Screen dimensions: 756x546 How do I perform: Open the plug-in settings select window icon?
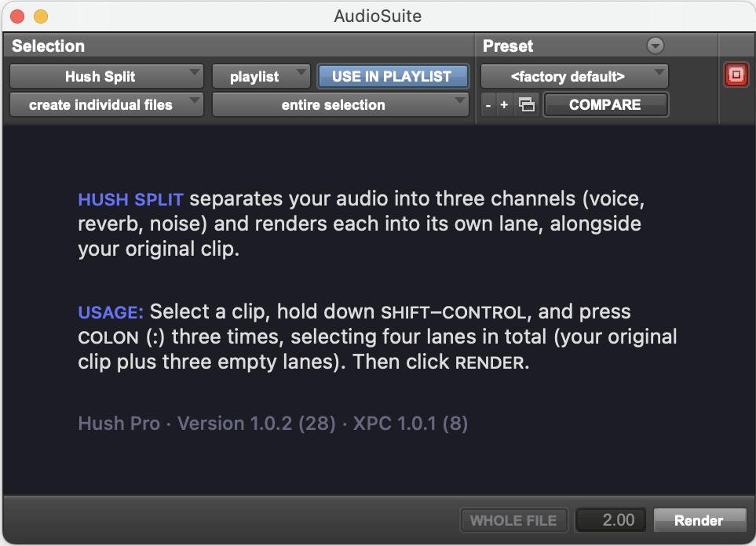coord(527,104)
